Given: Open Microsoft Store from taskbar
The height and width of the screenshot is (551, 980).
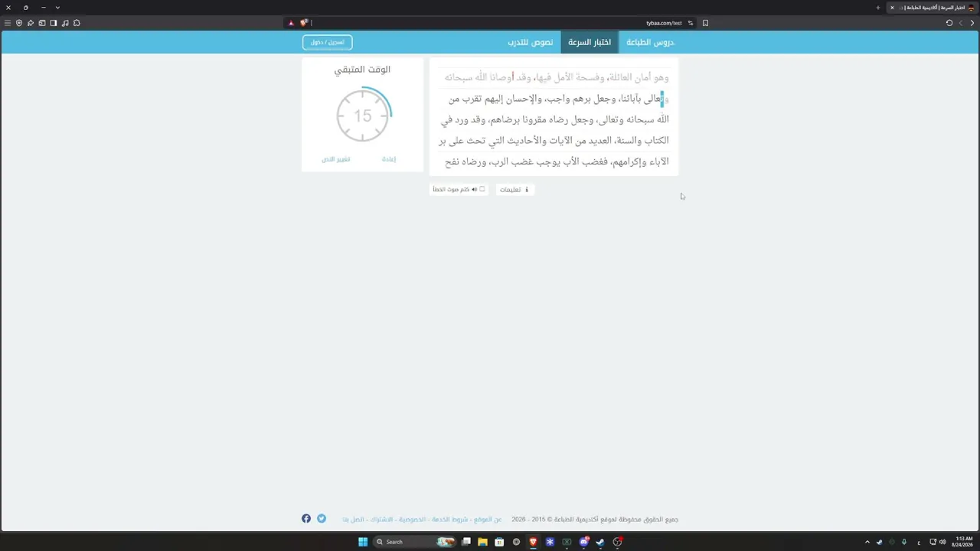Looking at the screenshot, I should pyautogui.click(x=499, y=542).
